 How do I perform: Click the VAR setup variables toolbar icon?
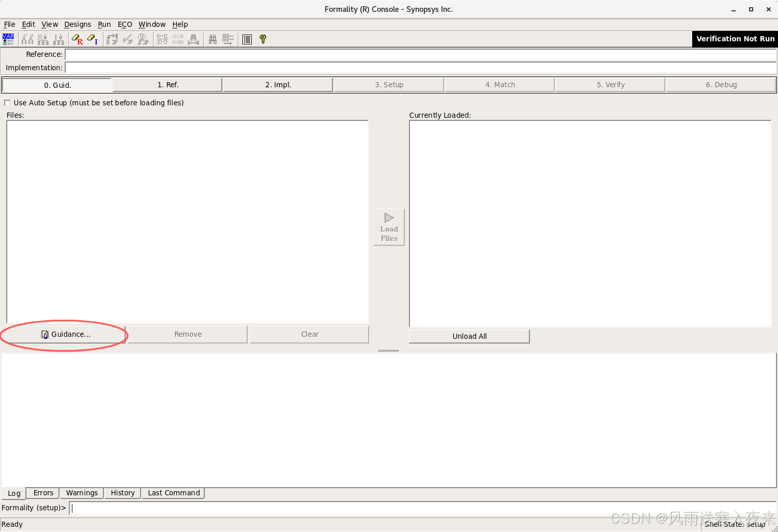[8, 38]
